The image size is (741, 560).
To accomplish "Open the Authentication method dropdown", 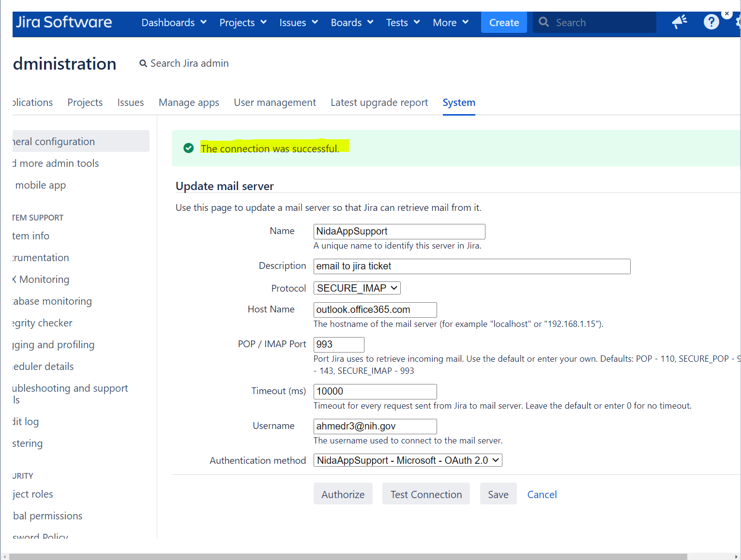I will click(x=407, y=460).
